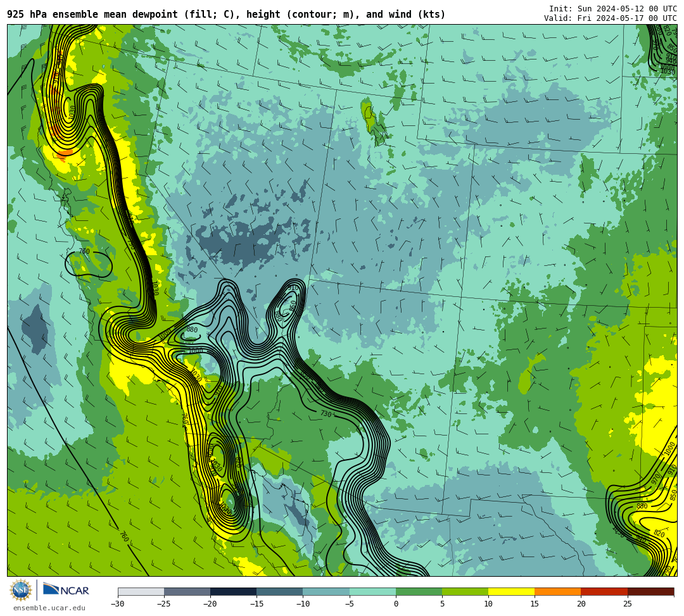Click the Valid date text
684x616 pixels.
pos(611,18)
